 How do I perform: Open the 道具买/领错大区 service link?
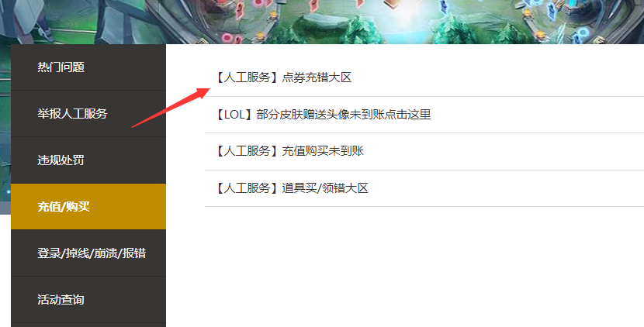tap(325, 188)
